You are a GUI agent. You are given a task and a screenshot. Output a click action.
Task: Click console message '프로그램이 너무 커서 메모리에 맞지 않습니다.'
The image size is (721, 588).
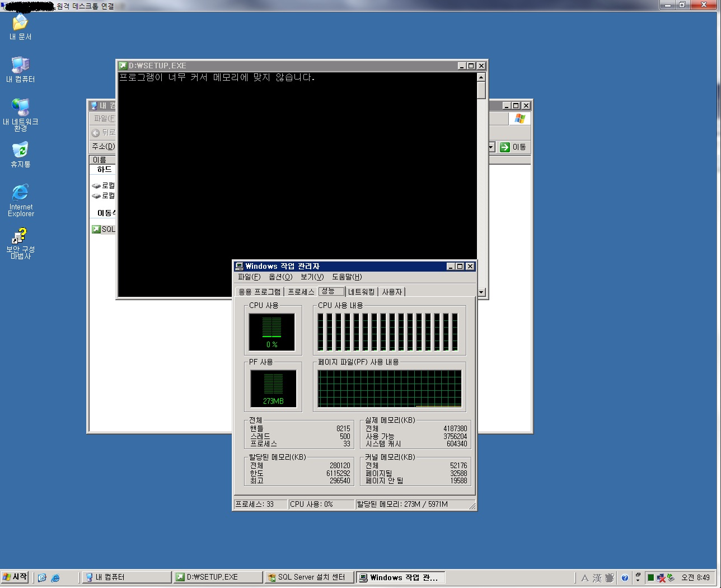(217, 77)
